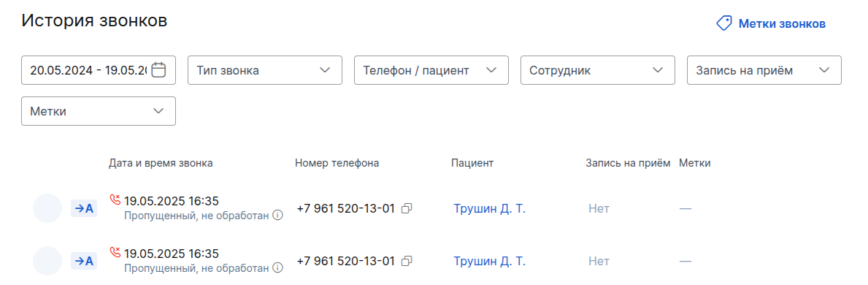868x285 pixels.
Task: Click the tag icon near Метки звонков
Action: (724, 23)
